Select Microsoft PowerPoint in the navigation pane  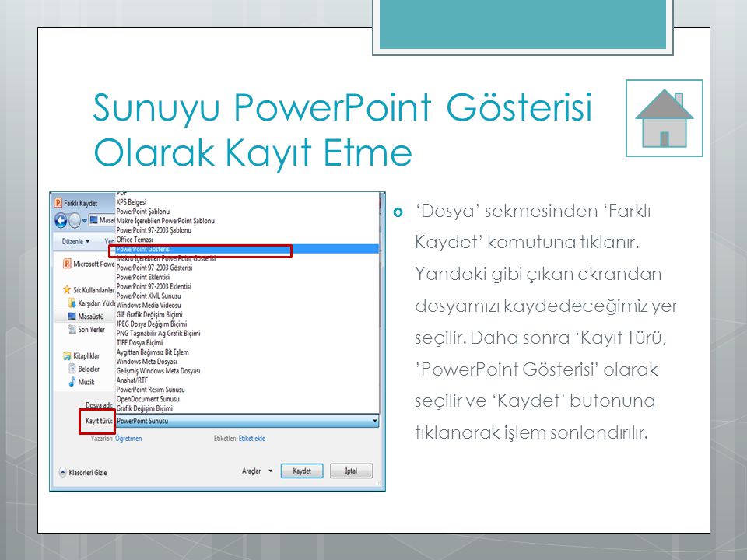[89, 264]
